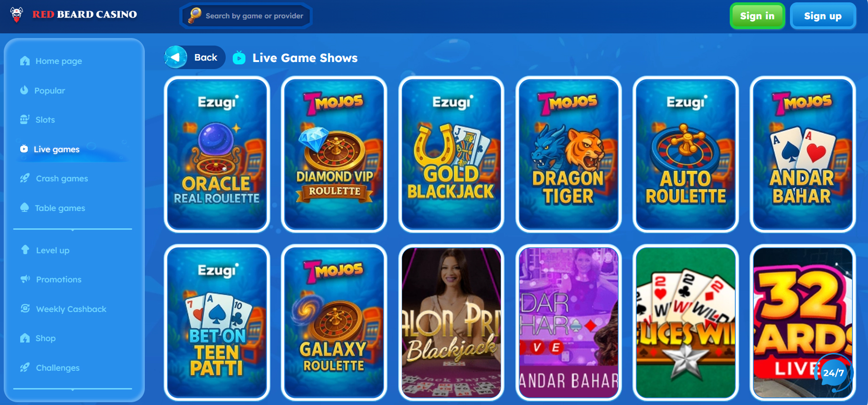Launch the Dragon Tiger game tile
The height and width of the screenshot is (405, 868).
(x=568, y=154)
